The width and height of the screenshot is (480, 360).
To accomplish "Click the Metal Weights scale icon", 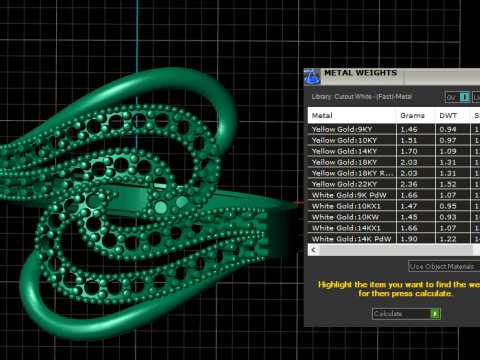I will [x=312, y=76].
